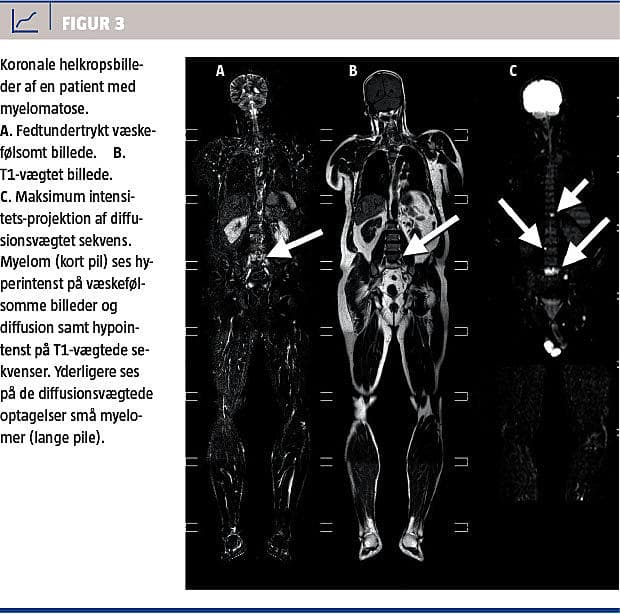Click caption line 'kvenser. Yderligere ses'

(x=70, y=372)
